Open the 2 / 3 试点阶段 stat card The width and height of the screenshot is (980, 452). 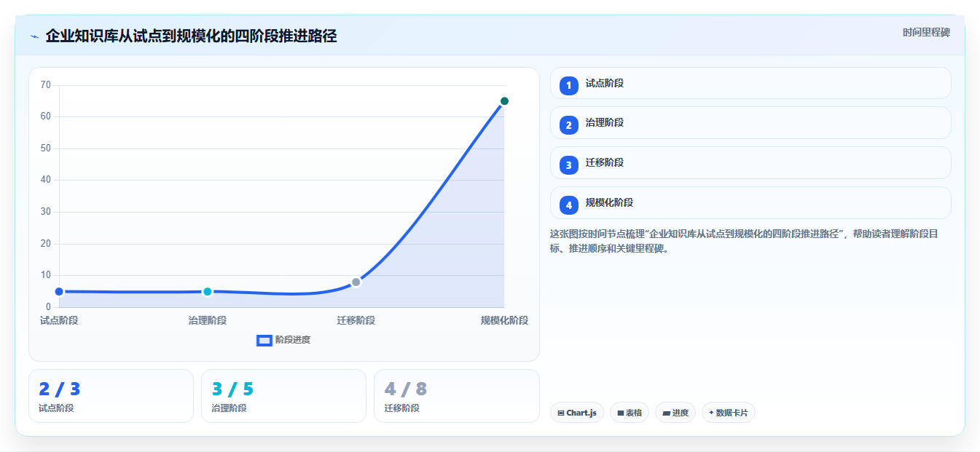(111, 396)
